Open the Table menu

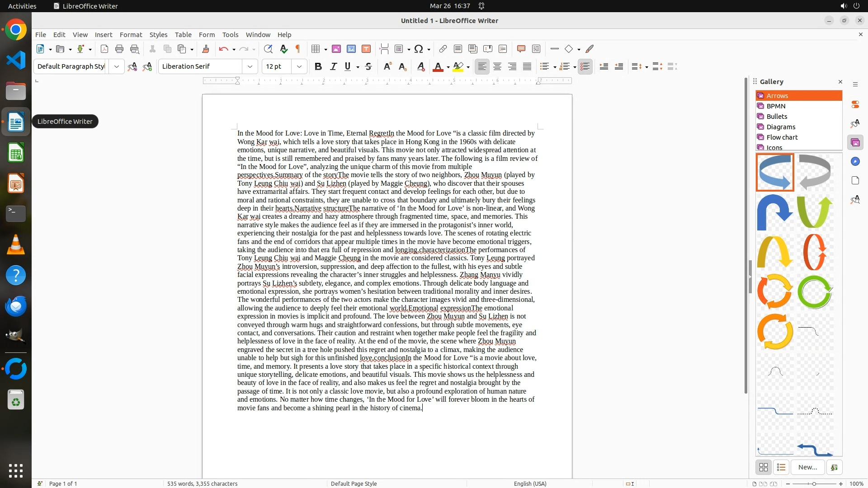(183, 35)
